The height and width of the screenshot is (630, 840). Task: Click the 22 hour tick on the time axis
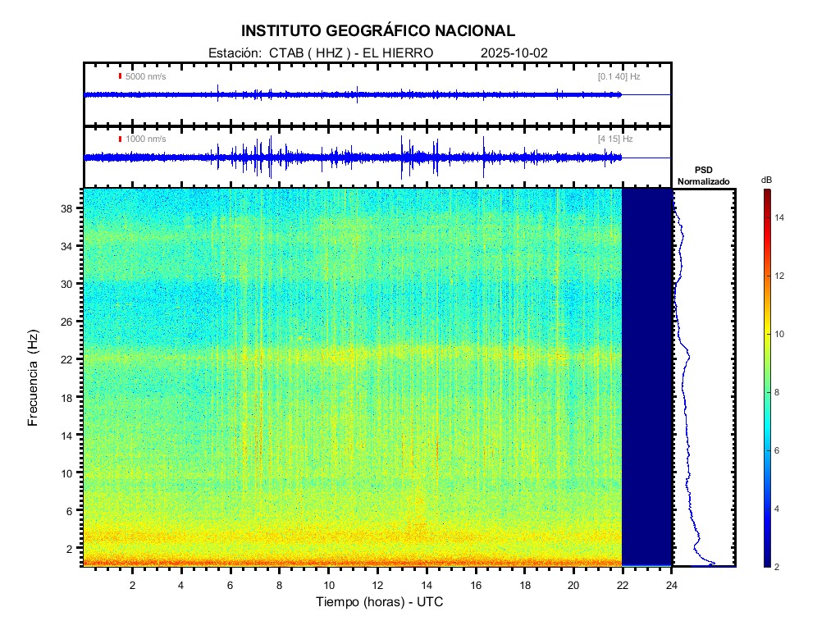pos(623,585)
